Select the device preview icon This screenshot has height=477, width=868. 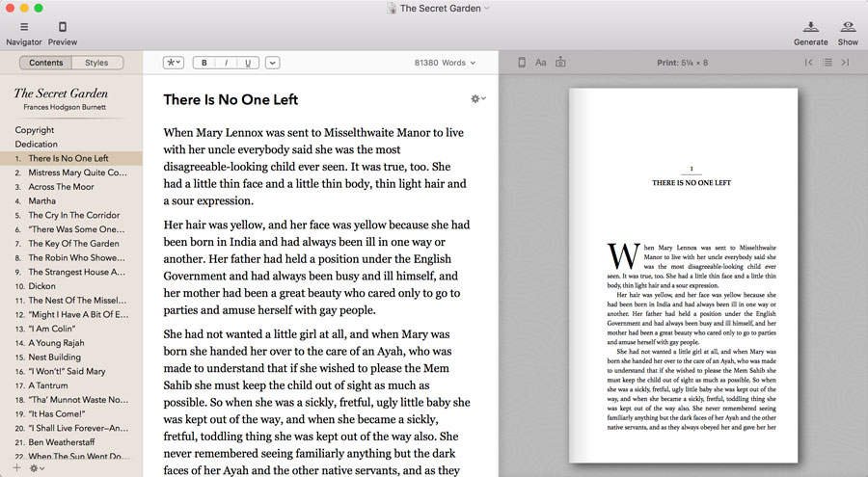tap(522, 63)
